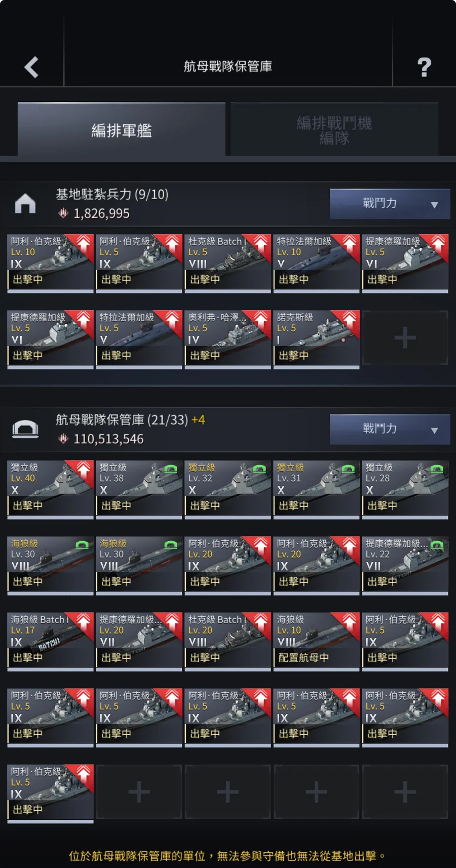Screen dimensions: 456x868
Task: Select the 杜克級 Batch I Lv. 20 card
Action: [x=228, y=642]
